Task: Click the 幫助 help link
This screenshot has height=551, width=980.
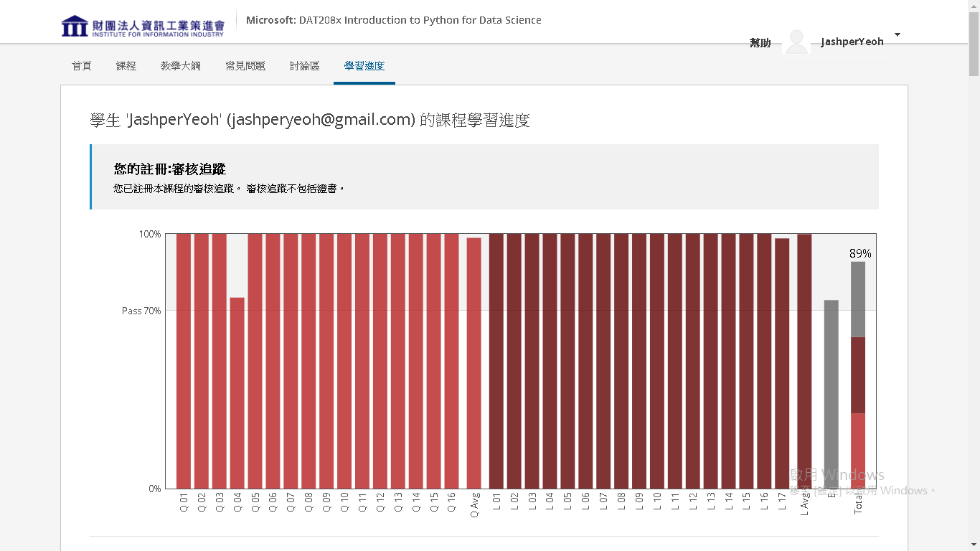Action: pos(759,42)
